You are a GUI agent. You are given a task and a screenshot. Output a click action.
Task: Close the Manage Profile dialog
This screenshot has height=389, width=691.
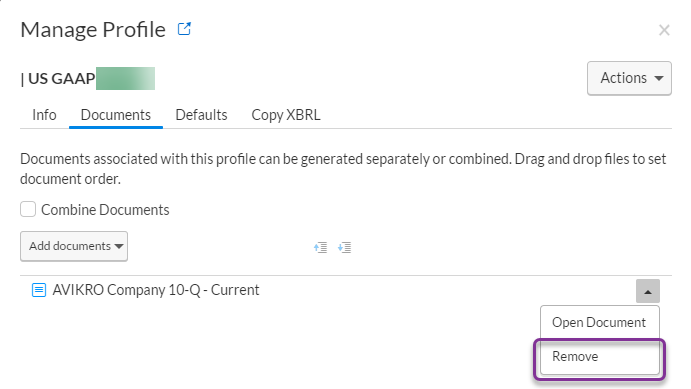tap(664, 30)
